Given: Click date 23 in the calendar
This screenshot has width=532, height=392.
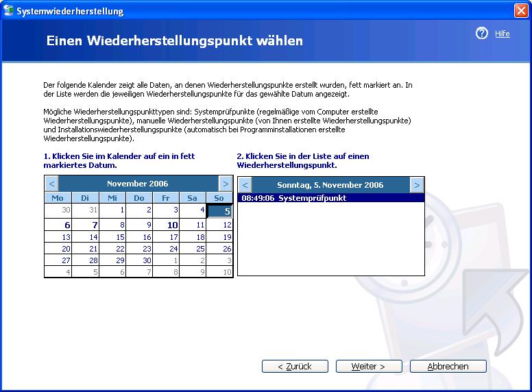Looking at the screenshot, I should pos(139,249).
